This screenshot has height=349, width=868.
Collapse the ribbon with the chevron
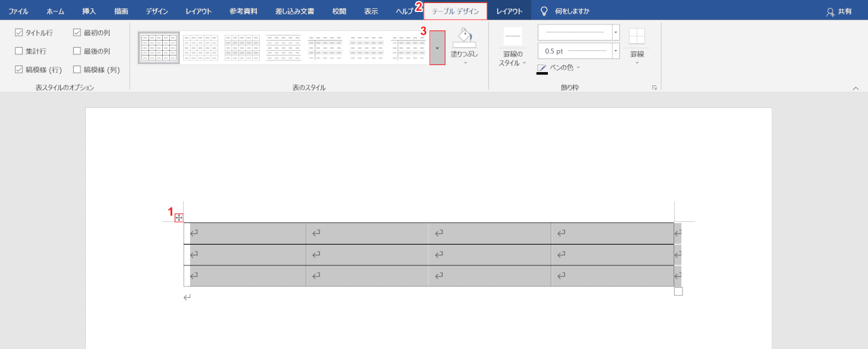[x=856, y=88]
